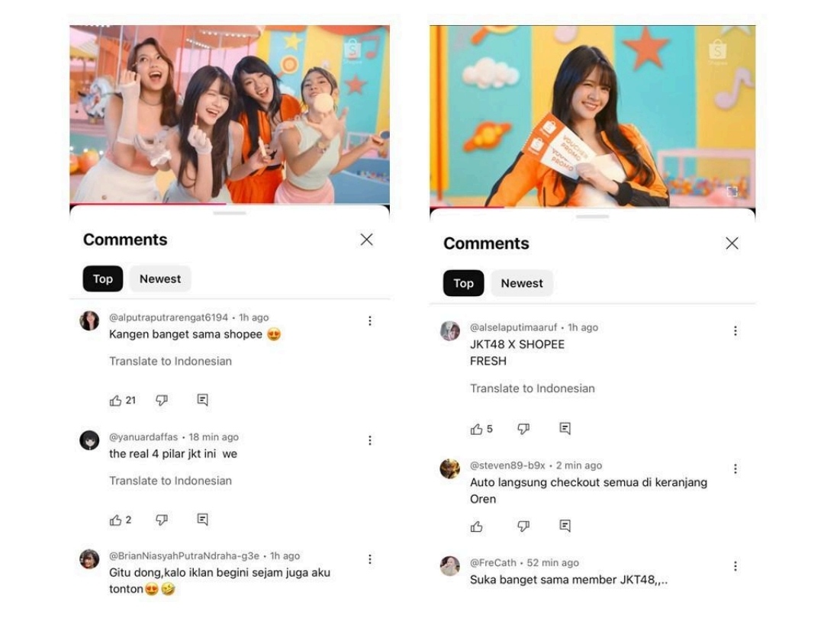This screenshot has height=644, width=824.
Task: Select the Top tab in right comments panel
Action: pyautogui.click(x=464, y=283)
